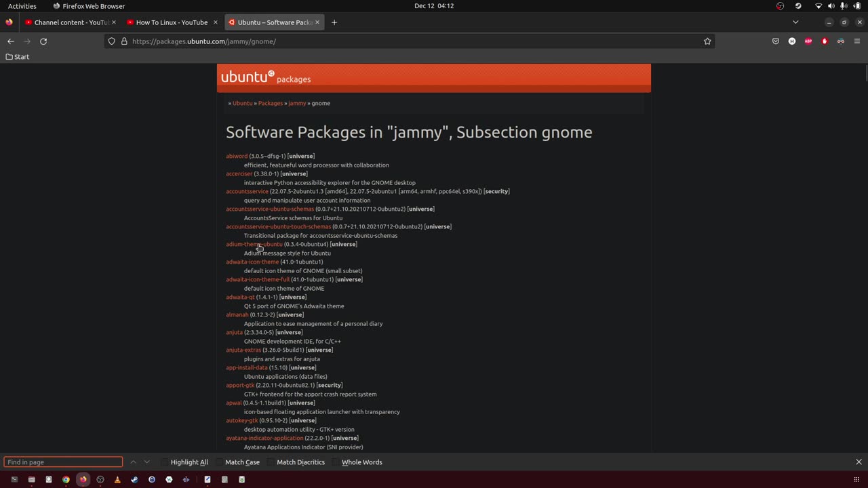The height and width of the screenshot is (488, 868).
Task: Open the apport-gtk package link
Action: (x=240, y=385)
